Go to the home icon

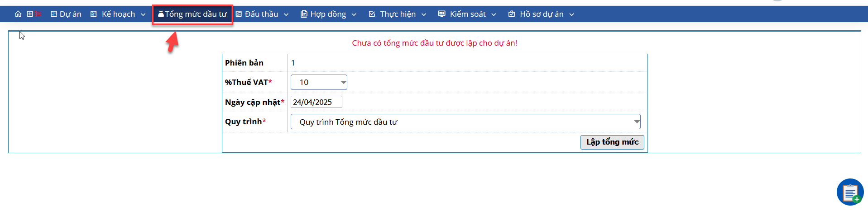[18, 14]
